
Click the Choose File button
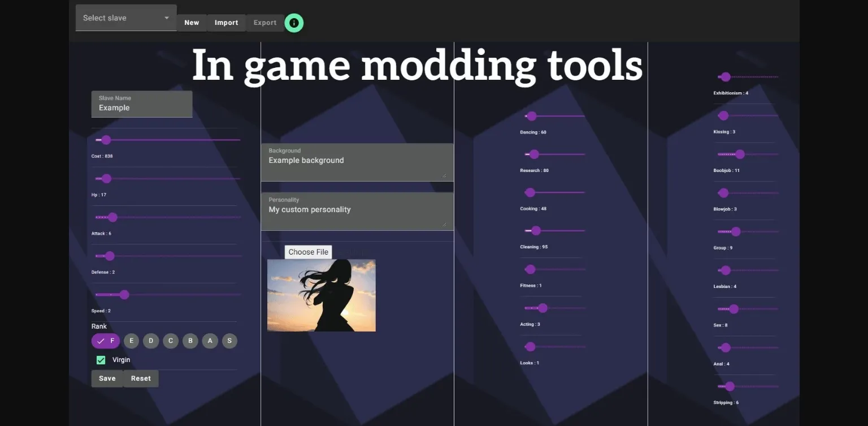308,252
